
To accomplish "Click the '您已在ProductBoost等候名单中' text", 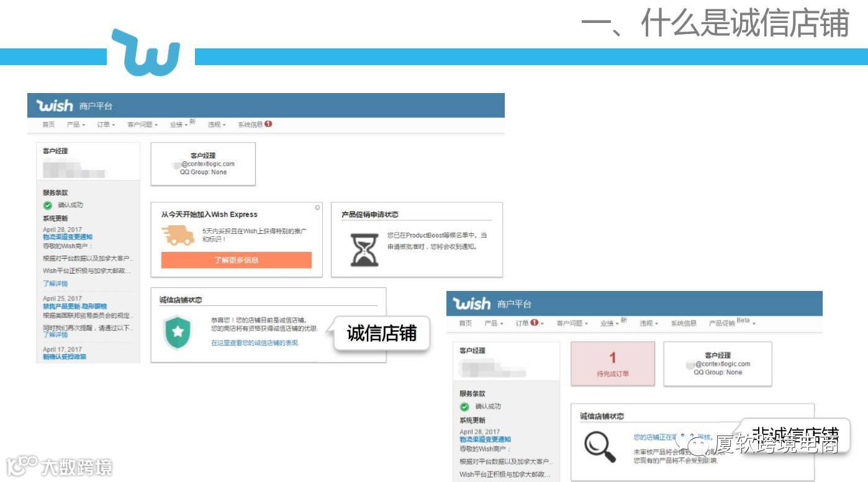I will 433,236.
